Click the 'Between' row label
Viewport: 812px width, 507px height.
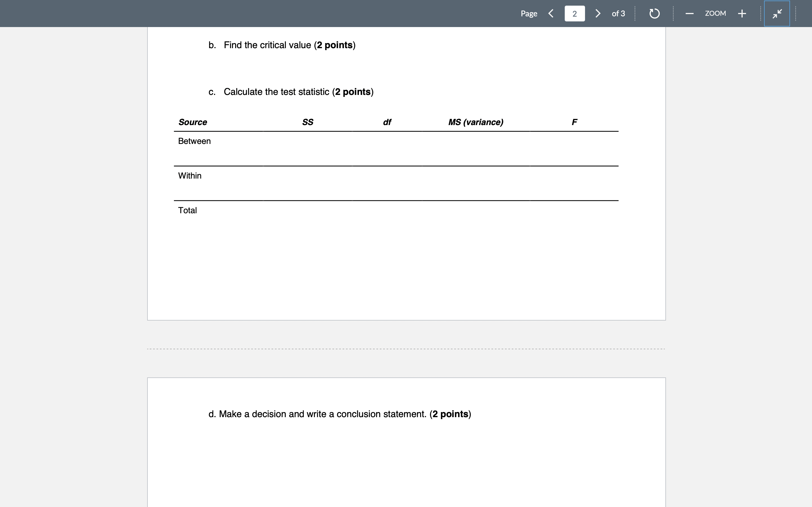tap(194, 141)
